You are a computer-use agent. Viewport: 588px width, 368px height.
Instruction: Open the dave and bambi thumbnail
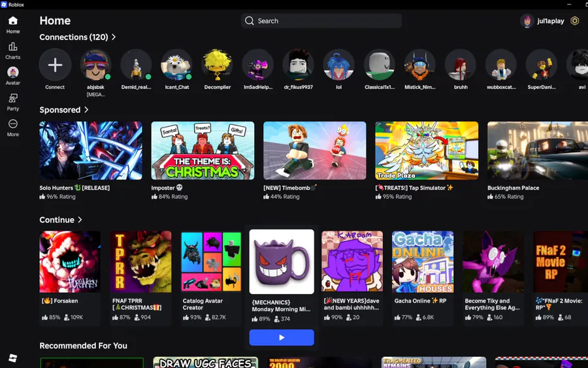[352, 261]
